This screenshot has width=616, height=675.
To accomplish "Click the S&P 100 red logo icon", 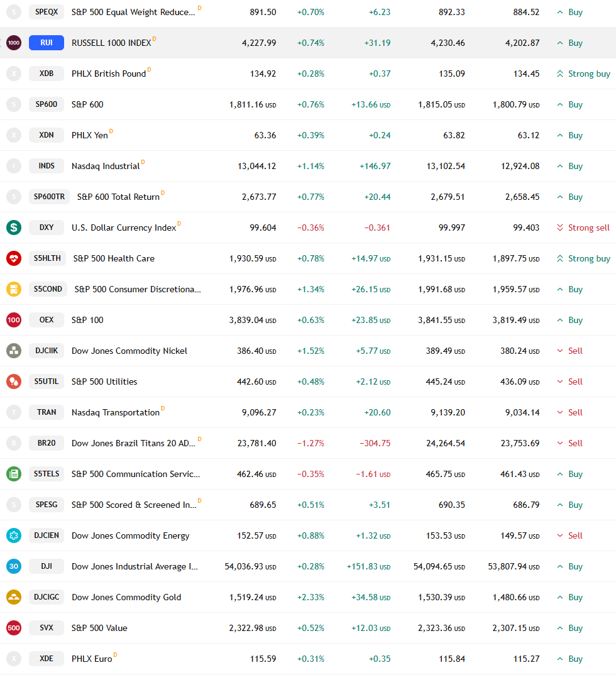I will click(14, 320).
